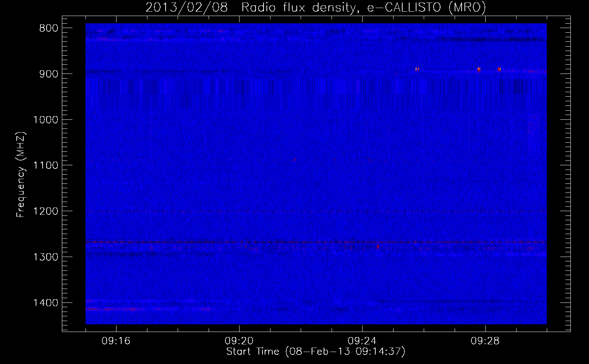Screen dimensions: 589x364
Task: Click the '09:20' time tick label
Action: click(239, 341)
